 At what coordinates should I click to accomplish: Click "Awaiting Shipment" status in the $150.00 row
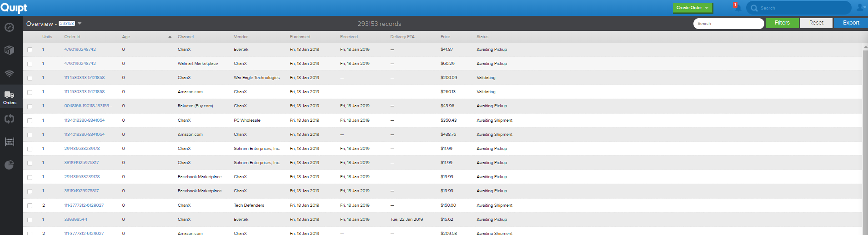point(494,205)
